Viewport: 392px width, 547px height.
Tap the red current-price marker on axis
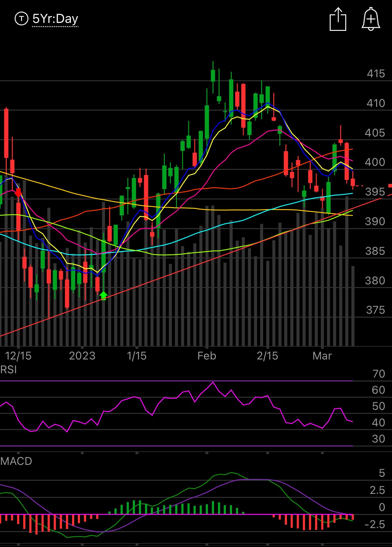390,186
